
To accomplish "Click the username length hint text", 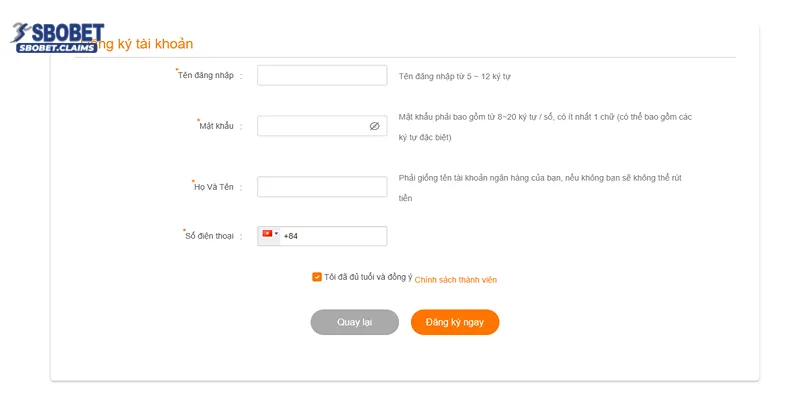I will click(455, 76).
